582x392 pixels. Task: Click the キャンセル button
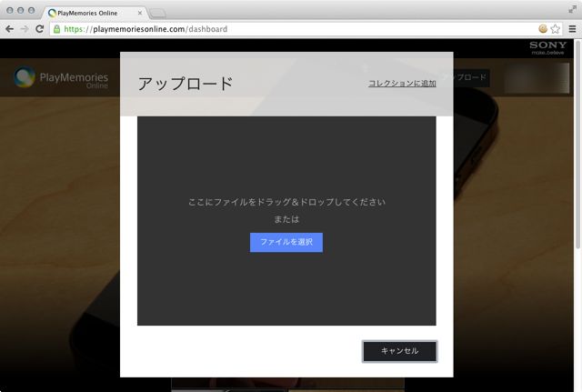tap(400, 351)
